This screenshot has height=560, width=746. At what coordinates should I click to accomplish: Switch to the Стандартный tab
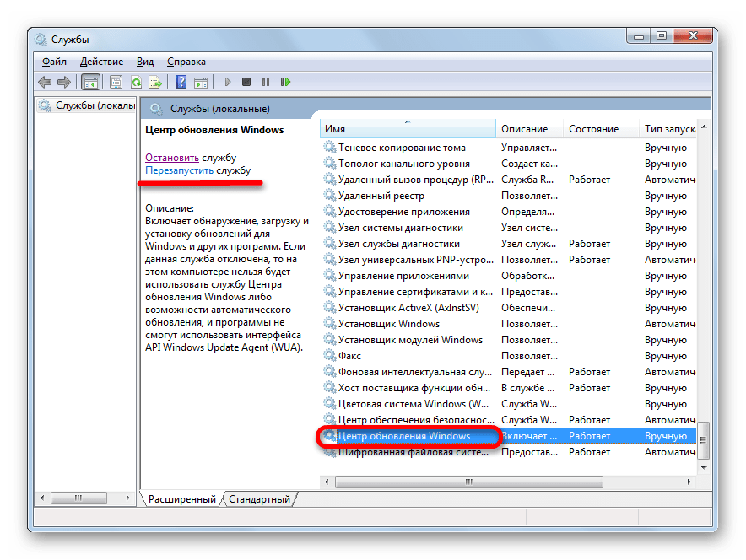(x=259, y=498)
